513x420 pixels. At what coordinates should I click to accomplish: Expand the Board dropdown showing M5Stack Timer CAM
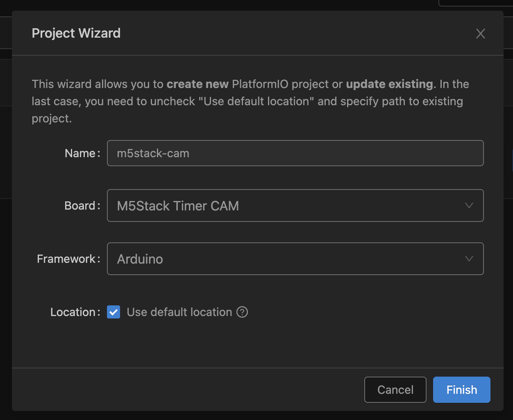tap(295, 205)
